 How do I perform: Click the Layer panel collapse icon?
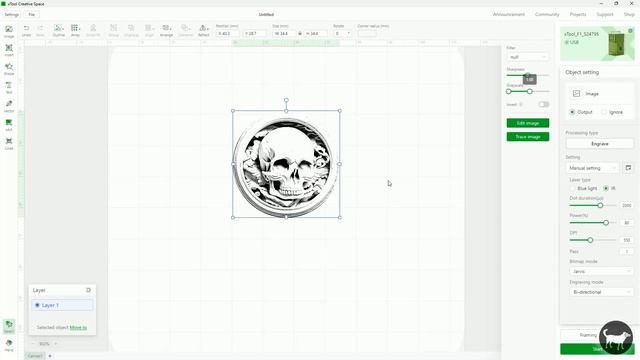coord(88,290)
